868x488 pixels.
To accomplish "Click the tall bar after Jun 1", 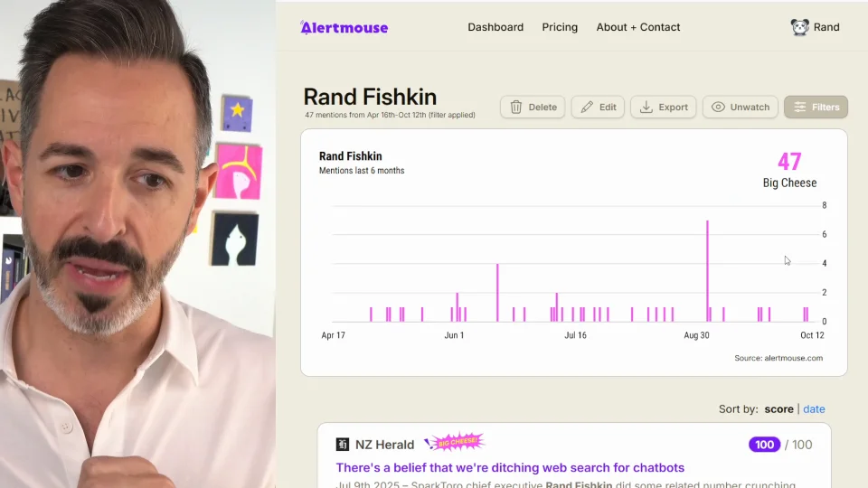I will click(x=497, y=293).
